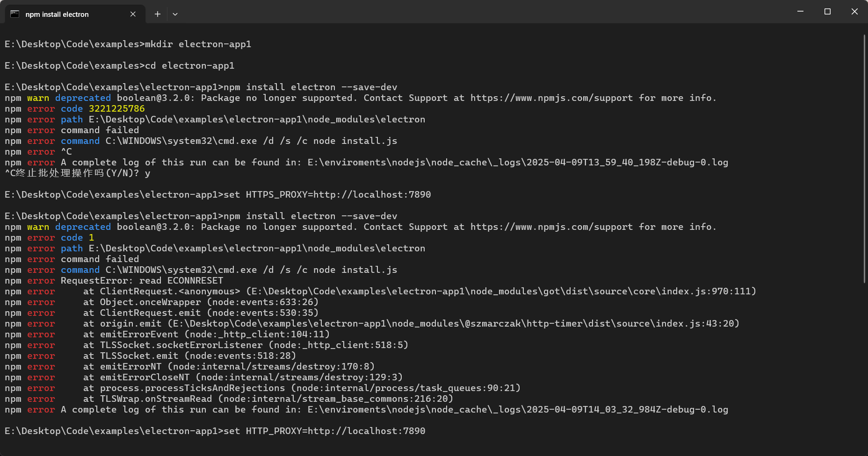Click the error code 3221225786
This screenshot has width=868, height=456.
click(116, 109)
